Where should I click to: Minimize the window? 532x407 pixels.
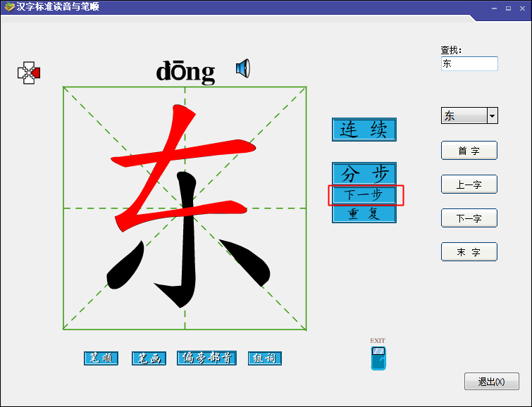pyautogui.click(x=495, y=8)
